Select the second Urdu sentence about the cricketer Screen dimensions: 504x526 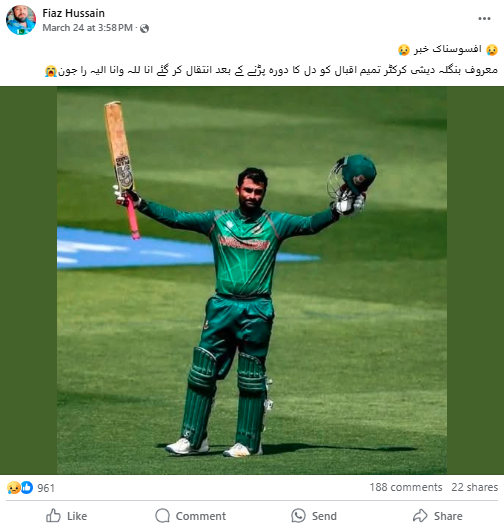click(271, 71)
